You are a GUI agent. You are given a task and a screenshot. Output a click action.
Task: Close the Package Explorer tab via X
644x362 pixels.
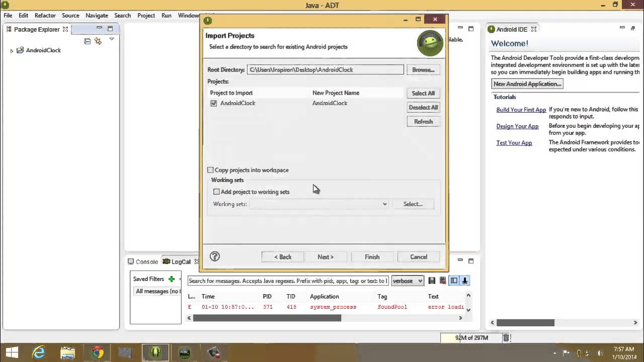click(65, 29)
